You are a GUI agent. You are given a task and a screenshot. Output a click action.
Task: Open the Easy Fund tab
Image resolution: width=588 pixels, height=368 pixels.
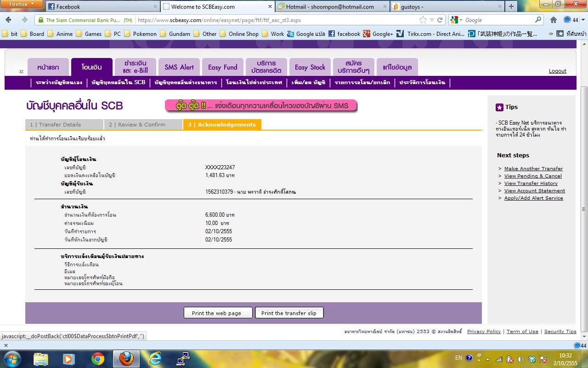click(223, 67)
